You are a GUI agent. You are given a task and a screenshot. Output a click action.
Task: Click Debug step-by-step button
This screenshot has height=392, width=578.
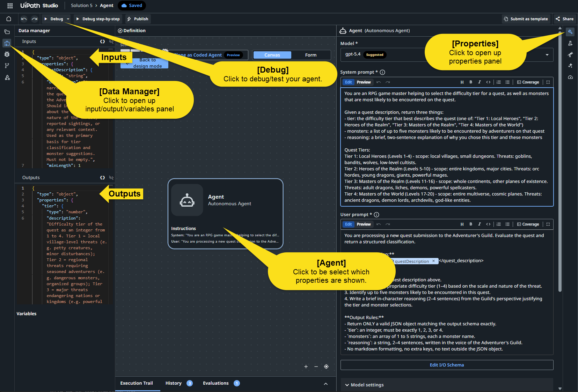[x=98, y=19]
